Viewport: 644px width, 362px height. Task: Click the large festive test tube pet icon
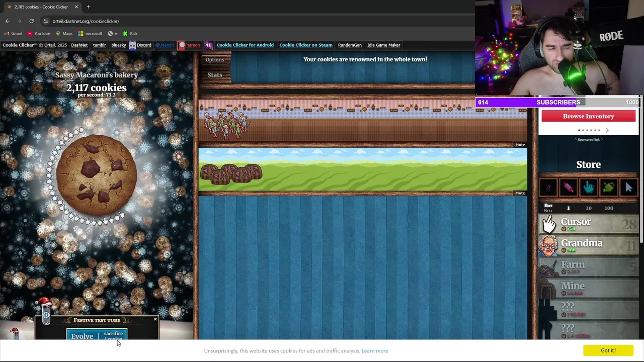coord(45,311)
